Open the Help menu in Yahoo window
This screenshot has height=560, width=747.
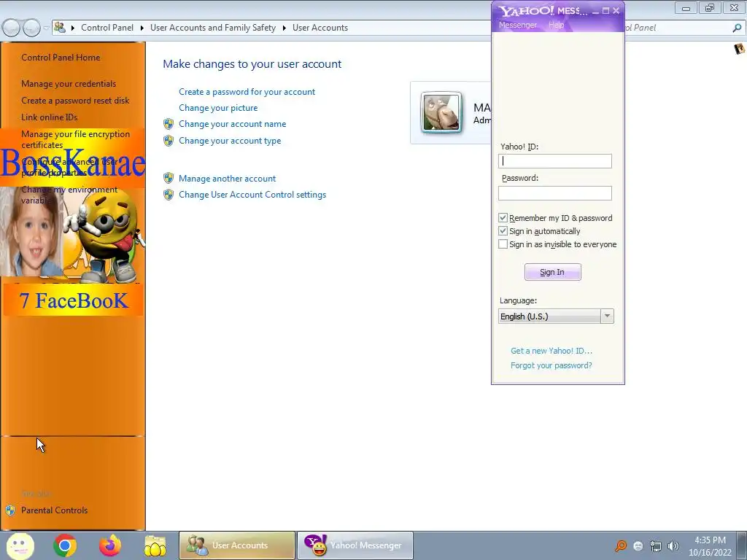pyautogui.click(x=556, y=25)
